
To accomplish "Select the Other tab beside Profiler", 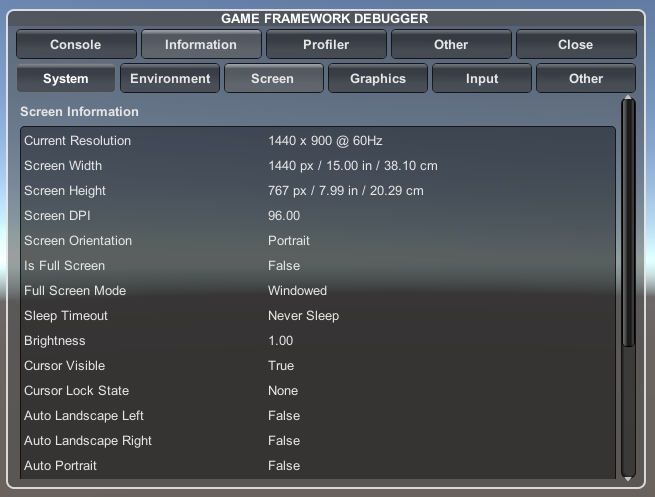I will pos(451,44).
